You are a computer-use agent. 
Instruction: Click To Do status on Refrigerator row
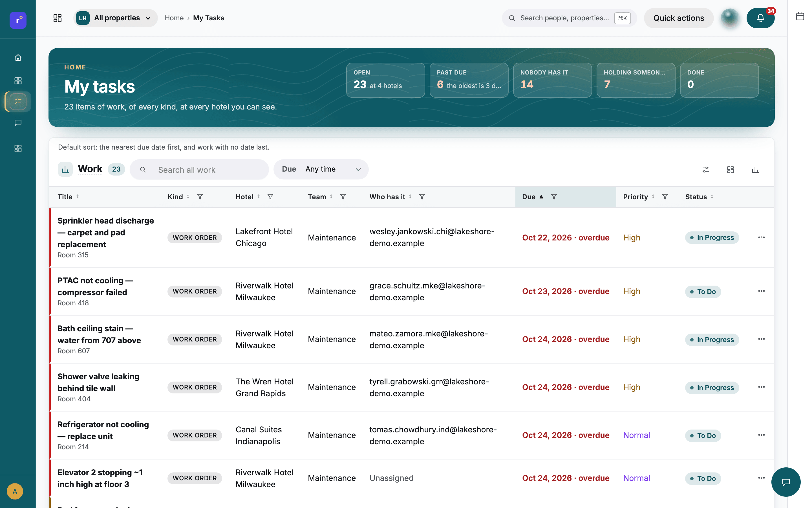[x=703, y=435]
